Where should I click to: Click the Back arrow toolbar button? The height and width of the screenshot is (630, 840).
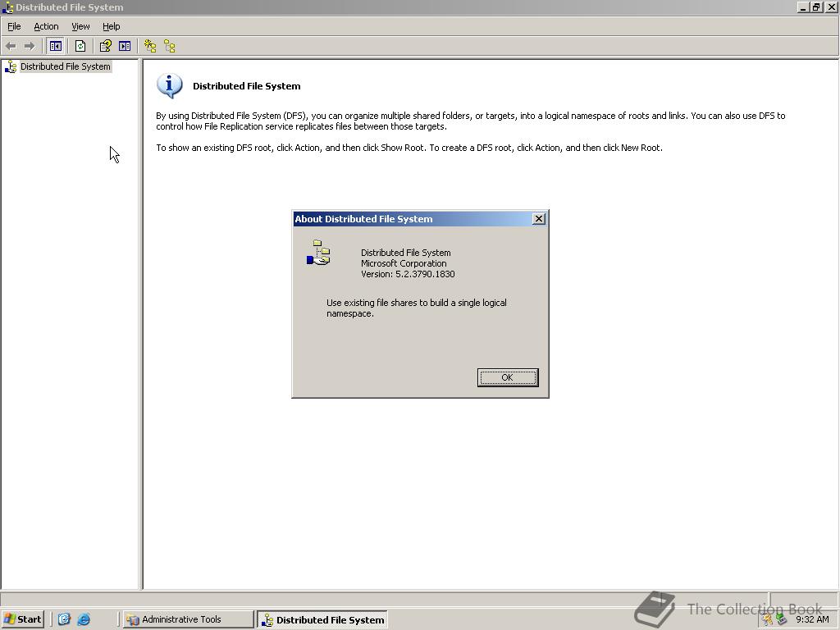pos(11,47)
